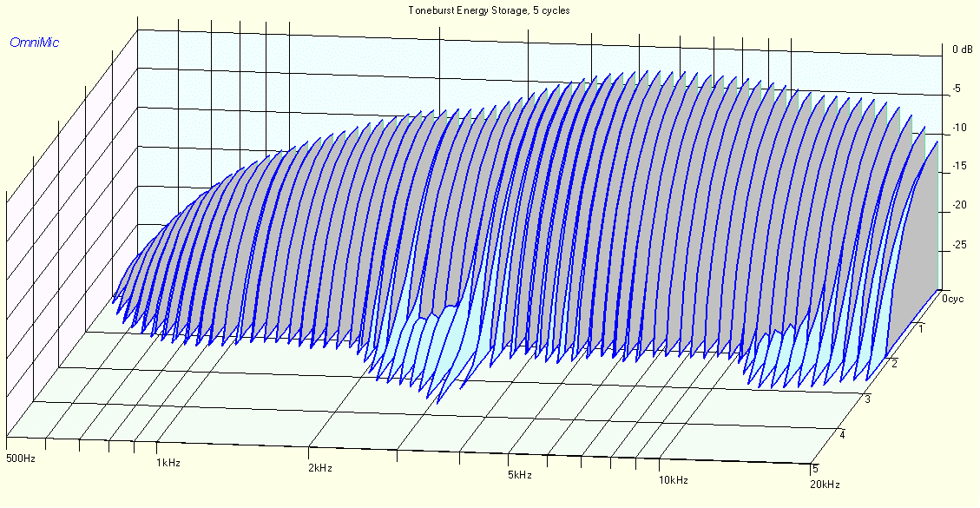Click the cycle axis label 2
The height and width of the screenshot is (508, 980).
point(895,364)
